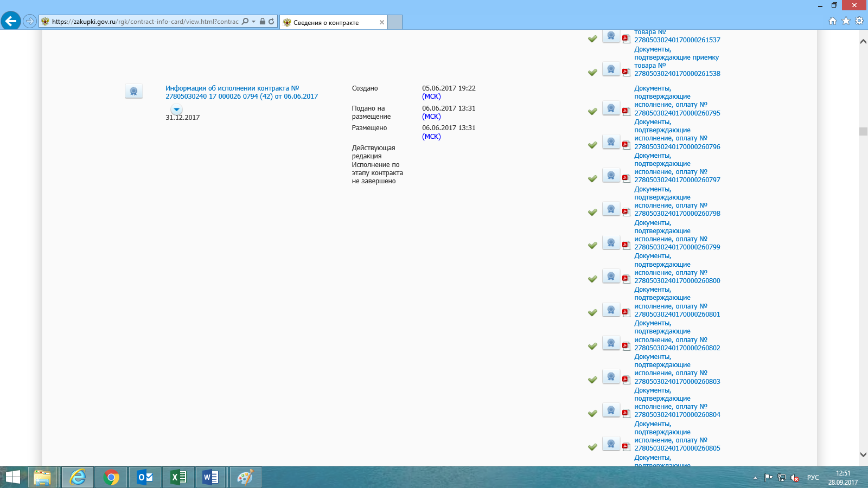Click signature icon for document 260797
Screen dimensions: 868x488
[611, 176]
